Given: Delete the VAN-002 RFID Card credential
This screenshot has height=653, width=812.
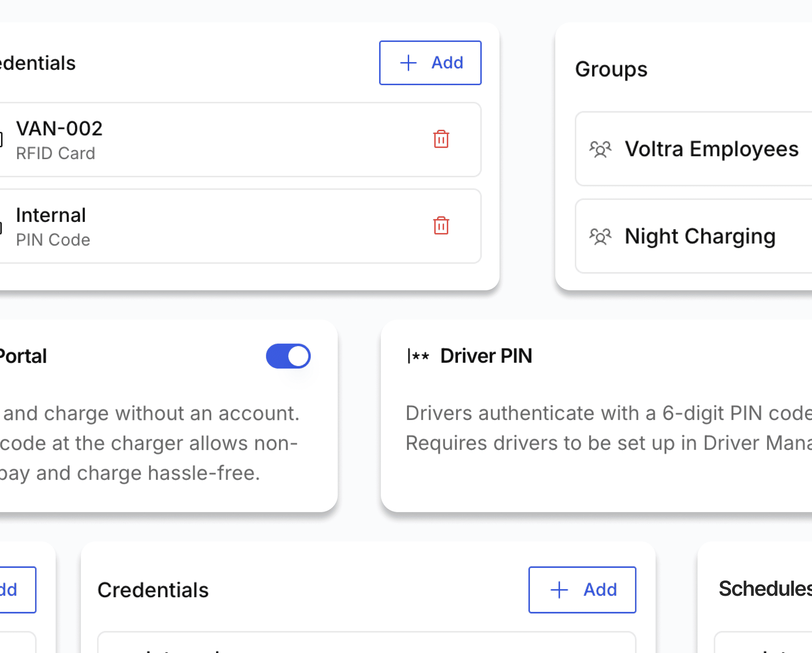Looking at the screenshot, I should [441, 139].
